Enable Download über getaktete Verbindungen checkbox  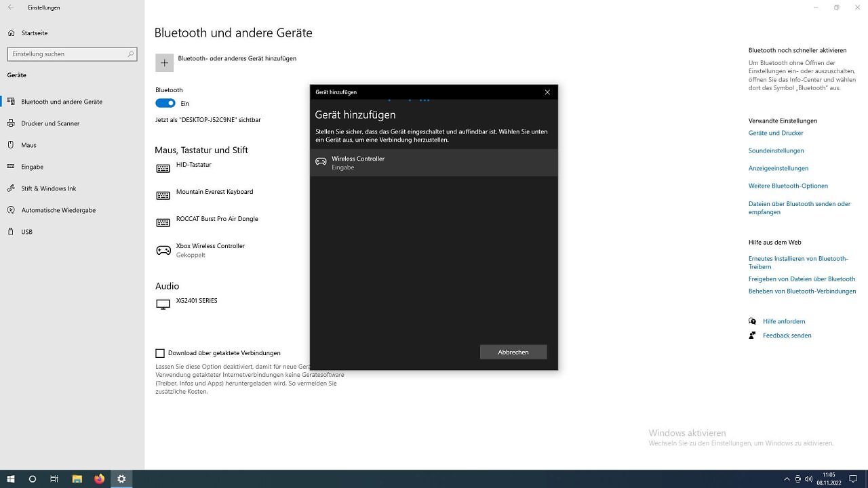click(160, 353)
